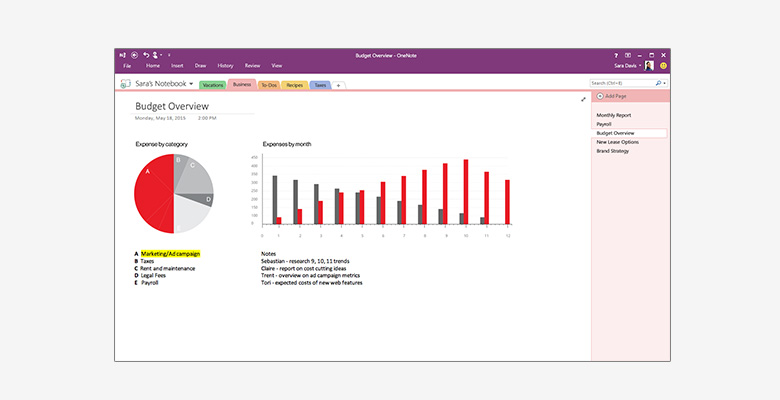Open the Draw ribbon tab
This screenshot has width=780, height=400.
(x=200, y=65)
